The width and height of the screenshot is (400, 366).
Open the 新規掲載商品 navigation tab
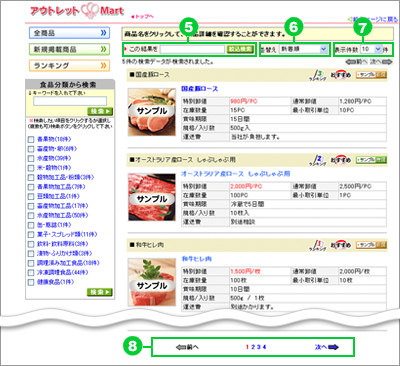click(x=69, y=49)
